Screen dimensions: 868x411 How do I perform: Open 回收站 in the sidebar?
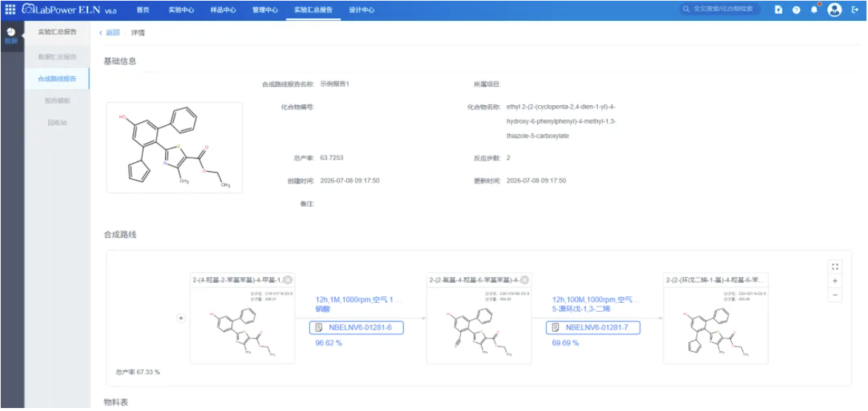(57, 122)
